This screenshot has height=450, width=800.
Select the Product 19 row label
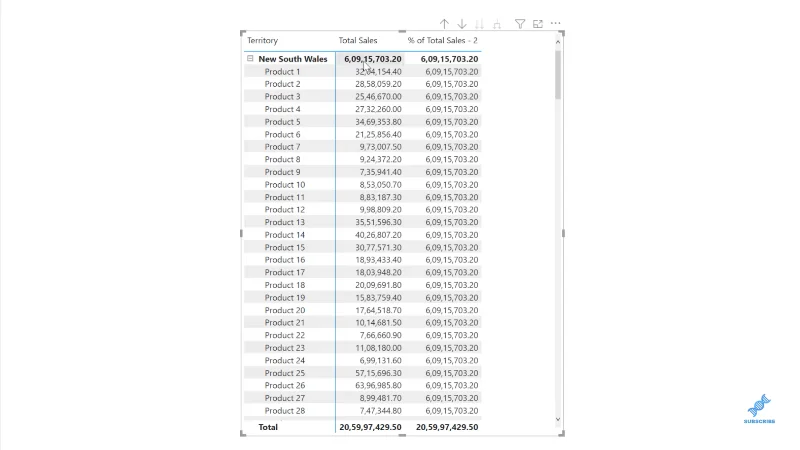[x=285, y=297]
